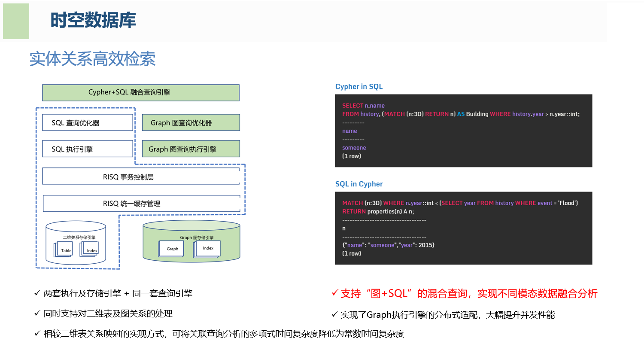
Task: Click the Graph 图查询优化器 box
Action: pos(191,123)
